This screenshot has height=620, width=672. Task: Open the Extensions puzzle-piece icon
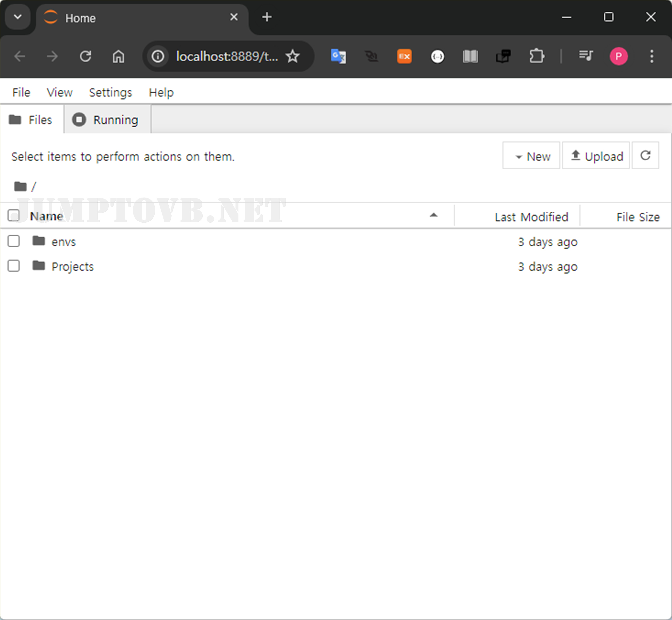536,56
